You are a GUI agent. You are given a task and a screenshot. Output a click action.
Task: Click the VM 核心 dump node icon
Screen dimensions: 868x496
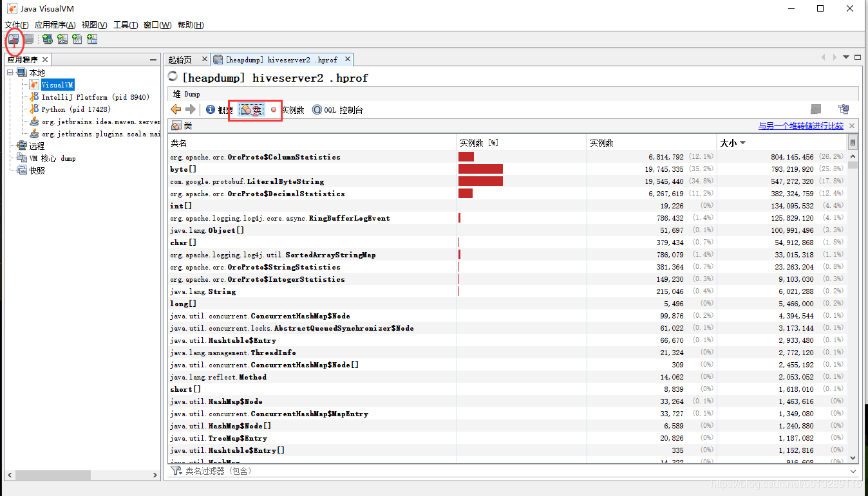pyautogui.click(x=22, y=158)
